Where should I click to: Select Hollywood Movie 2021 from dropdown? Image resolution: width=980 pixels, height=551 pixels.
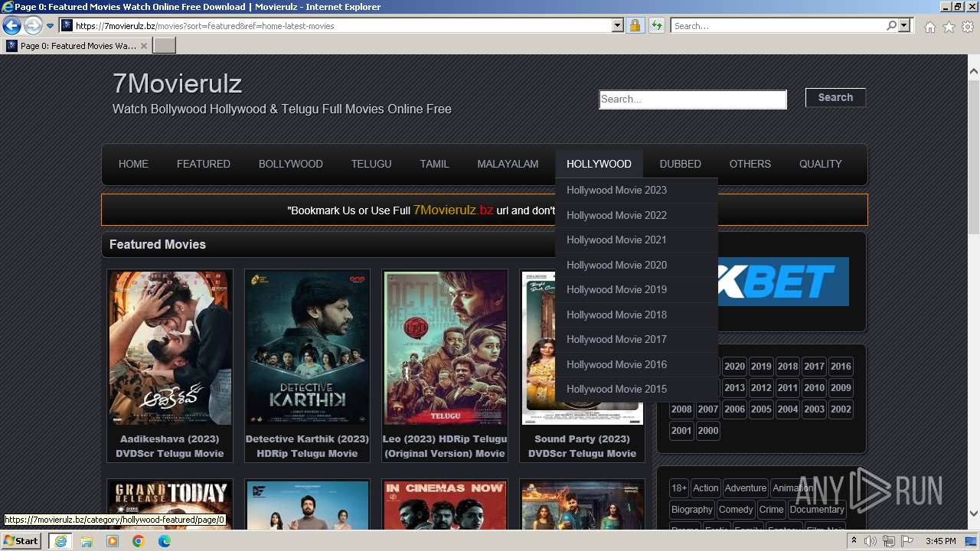[636, 240]
